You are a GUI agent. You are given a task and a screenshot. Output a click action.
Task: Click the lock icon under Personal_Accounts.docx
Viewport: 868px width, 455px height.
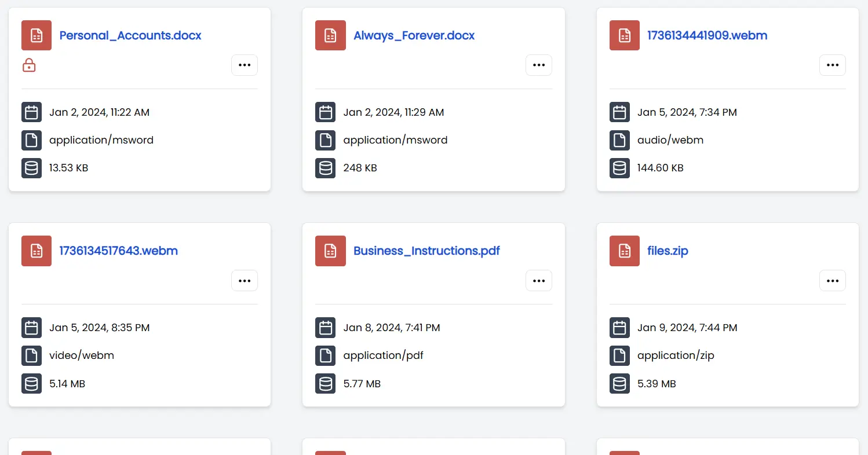coord(29,65)
